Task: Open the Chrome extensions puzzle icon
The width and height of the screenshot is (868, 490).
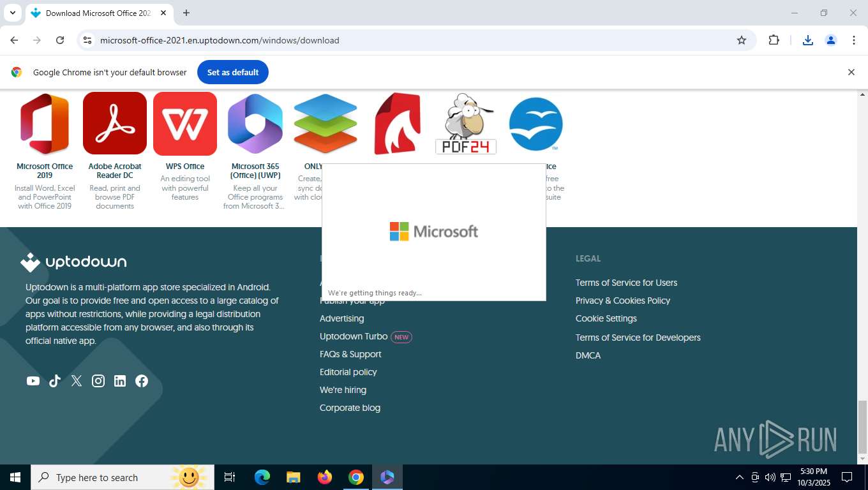Action: point(774,40)
